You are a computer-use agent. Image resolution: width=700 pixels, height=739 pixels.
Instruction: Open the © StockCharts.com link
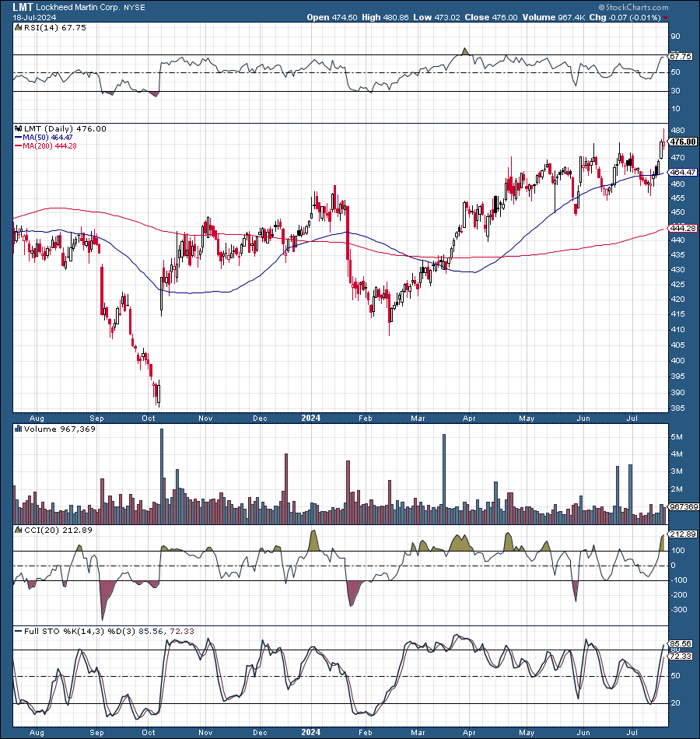(635, 7)
